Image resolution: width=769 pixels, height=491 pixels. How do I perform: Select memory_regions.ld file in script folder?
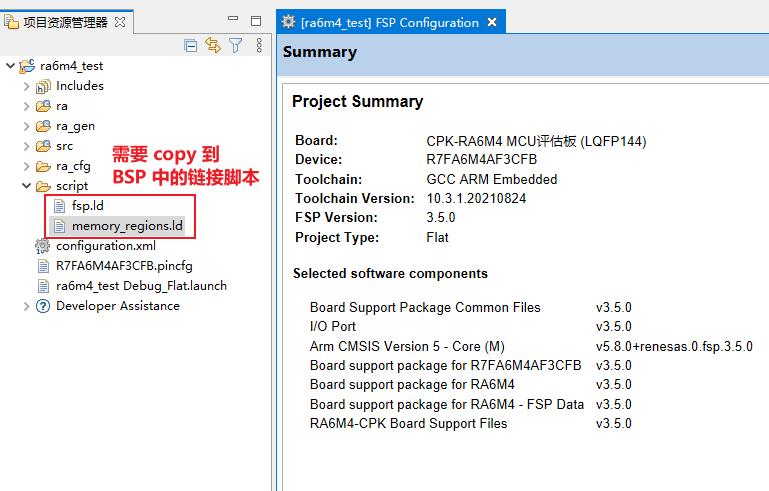126,226
